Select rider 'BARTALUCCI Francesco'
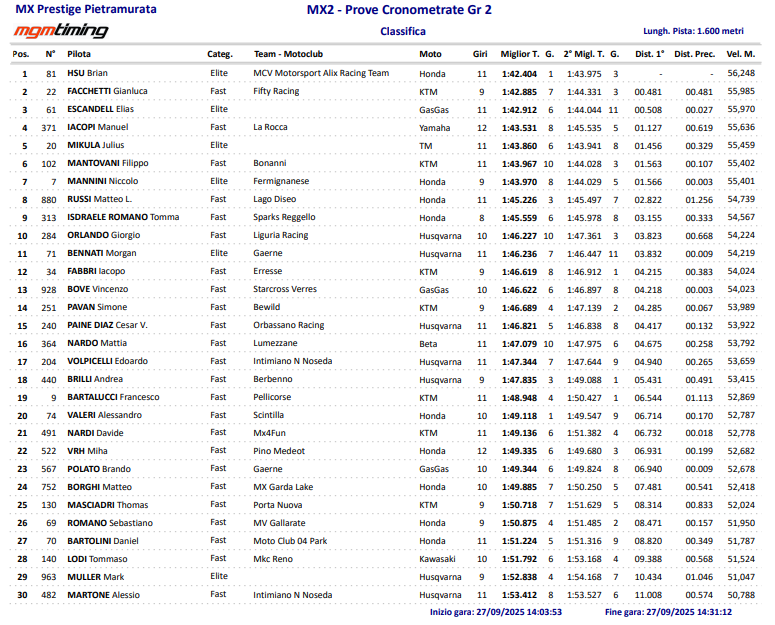This screenshot has width=775, height=625. click(114, 397)
